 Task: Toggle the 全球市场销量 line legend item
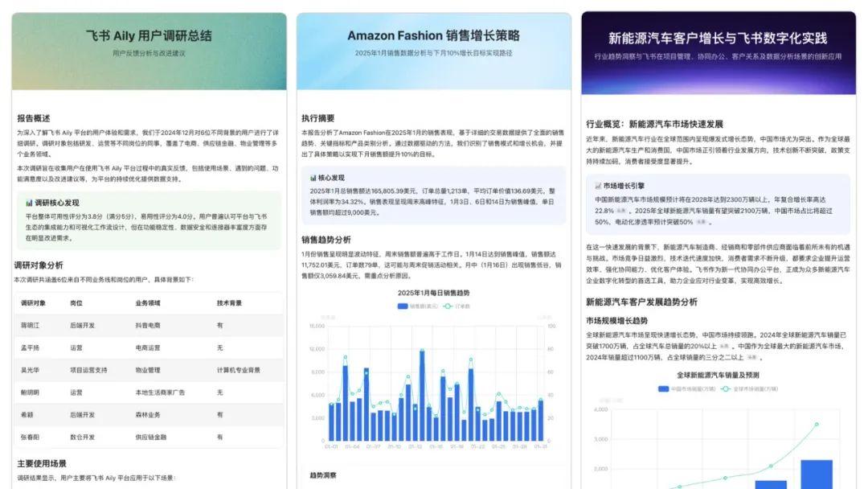(x=749, y=388)
